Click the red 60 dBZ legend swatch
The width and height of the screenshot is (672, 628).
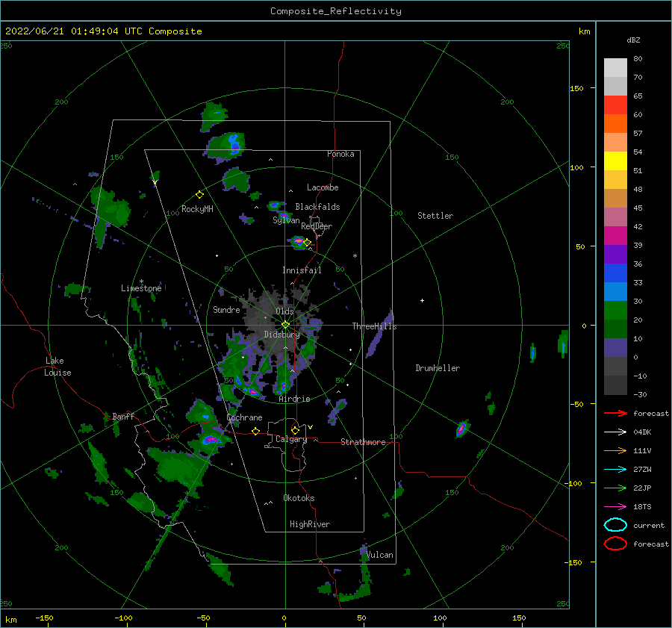pos(615,105)
